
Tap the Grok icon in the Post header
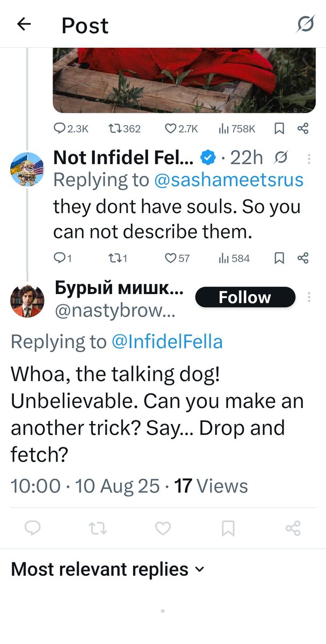[x=306, y=24]
